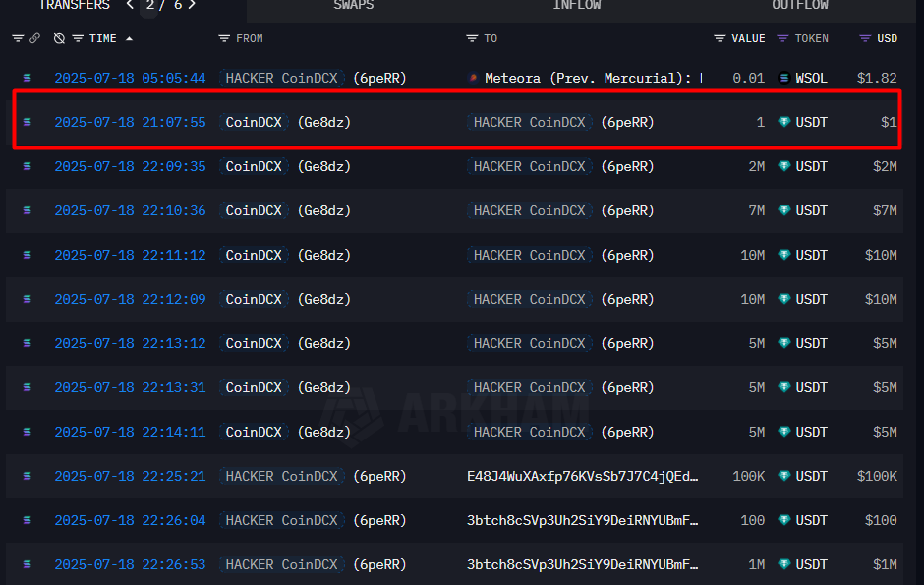Open the 22:13:12 row's Solana chain icon
The width and height of the screenshot is (924, 585).
28,343
